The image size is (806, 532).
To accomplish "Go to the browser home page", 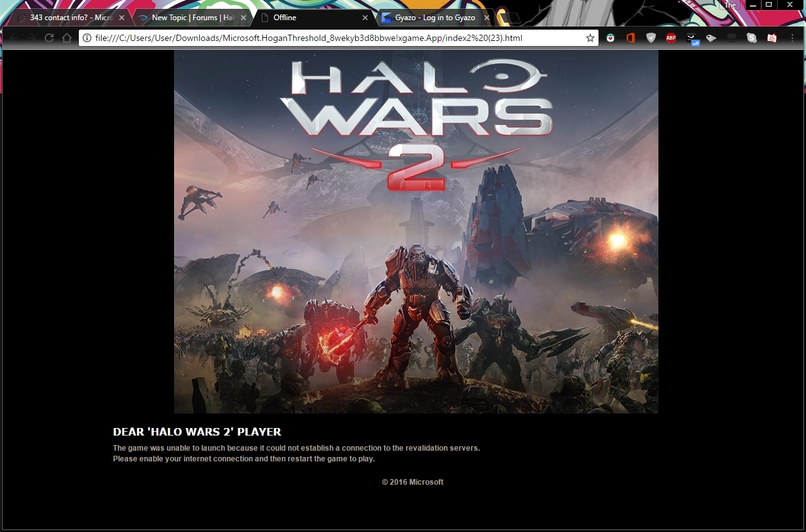I will pyautogui.click(x=66, y=38).
